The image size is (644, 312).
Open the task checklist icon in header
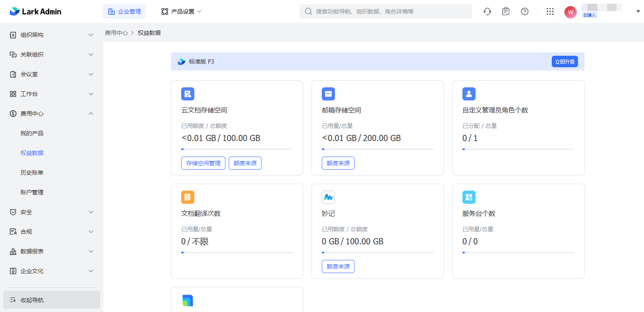pos(506,11)
